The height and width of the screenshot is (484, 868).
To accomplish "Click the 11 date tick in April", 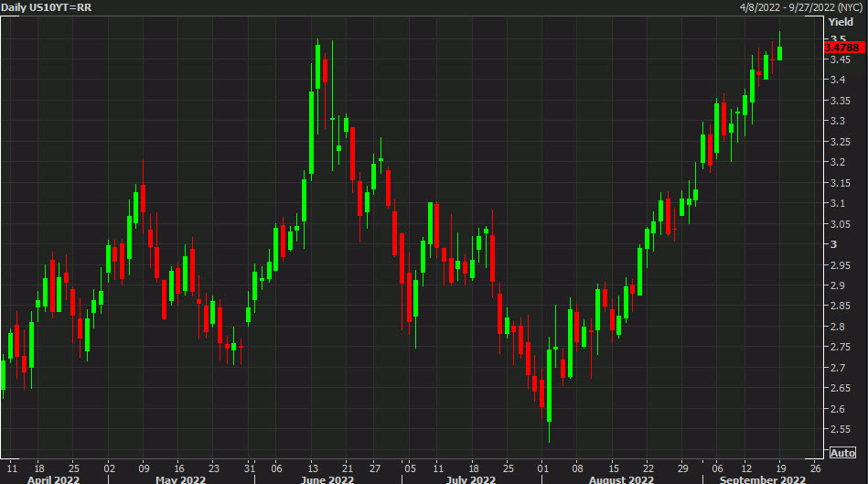I will [x=10, y=465].
